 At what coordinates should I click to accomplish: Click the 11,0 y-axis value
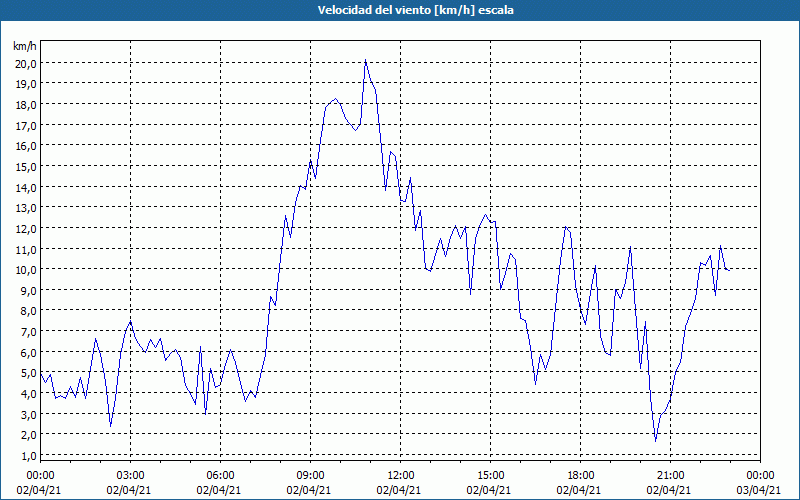(x=26, y=249)
